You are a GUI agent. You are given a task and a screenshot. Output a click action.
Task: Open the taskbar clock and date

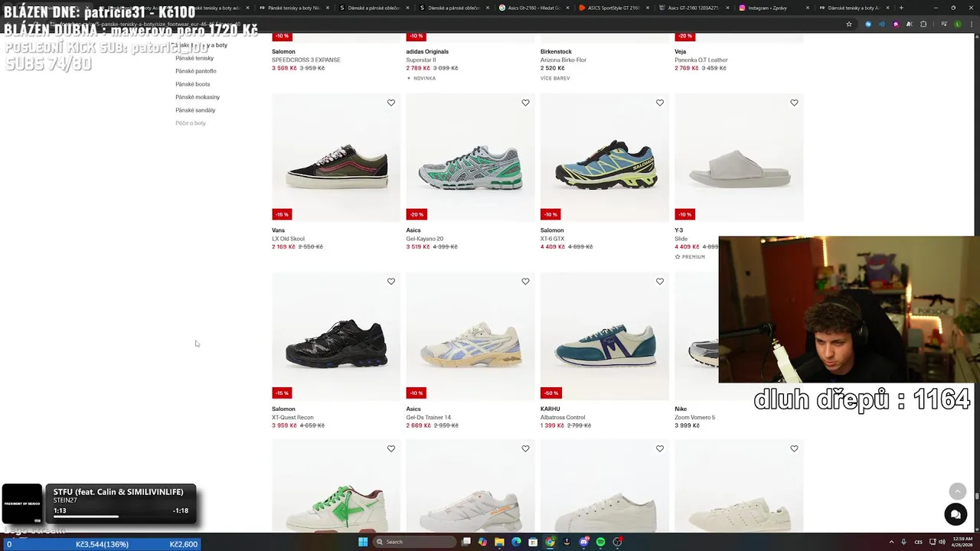click(x=962, y=542)
